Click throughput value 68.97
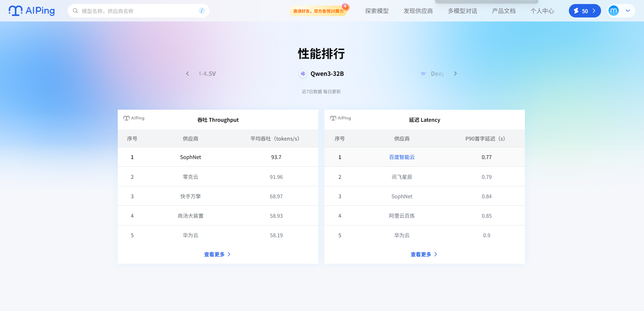Screen dimensions: 644x311 click(x=276, y=196)
